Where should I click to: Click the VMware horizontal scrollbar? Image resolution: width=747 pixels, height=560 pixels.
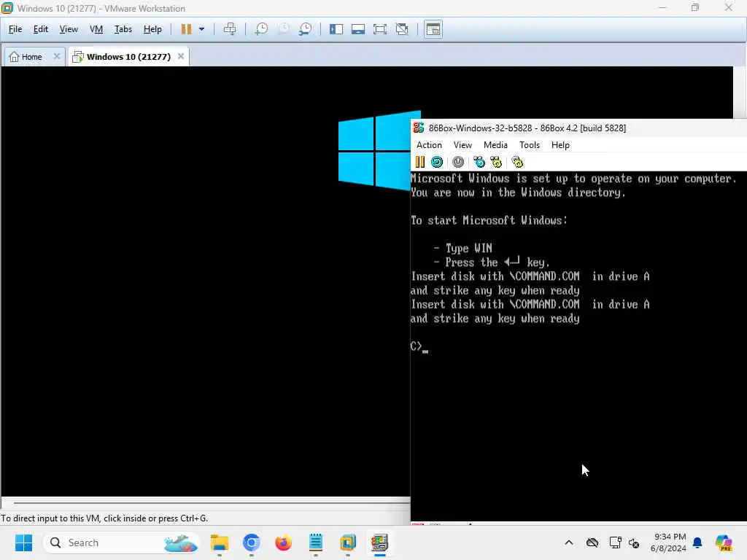[x=212, y=502]
